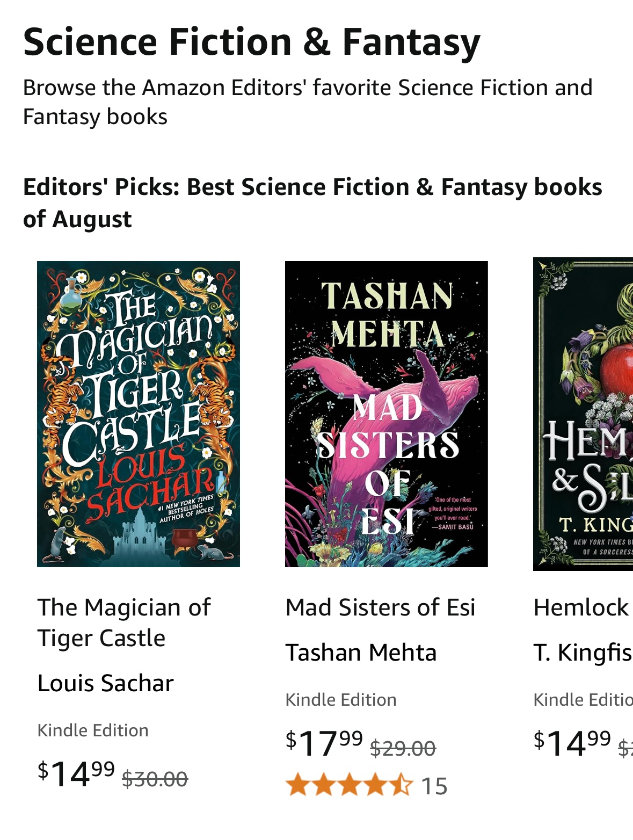Viewport: 633px width, 840px height.
Task: Click 'Mad Sisters of Esi' title link
Action: pos(380,607)
